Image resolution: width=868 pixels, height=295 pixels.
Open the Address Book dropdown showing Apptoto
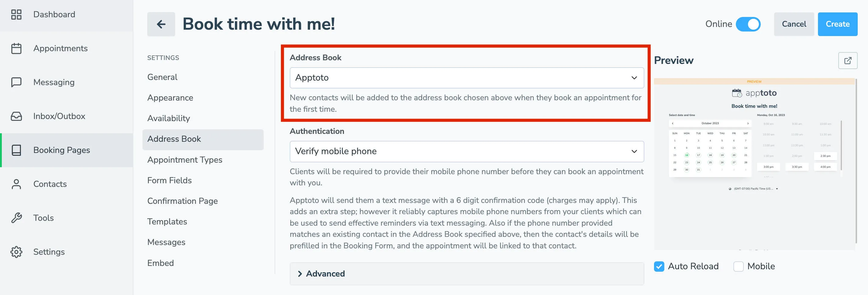[x=466, y=78]
